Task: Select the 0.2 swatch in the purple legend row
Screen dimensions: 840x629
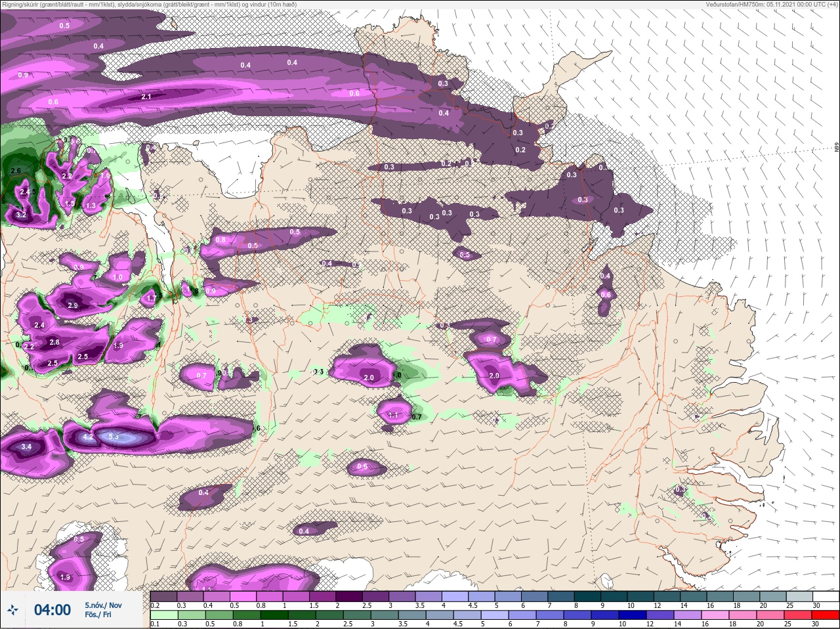Action: click(x=163, y=596)
